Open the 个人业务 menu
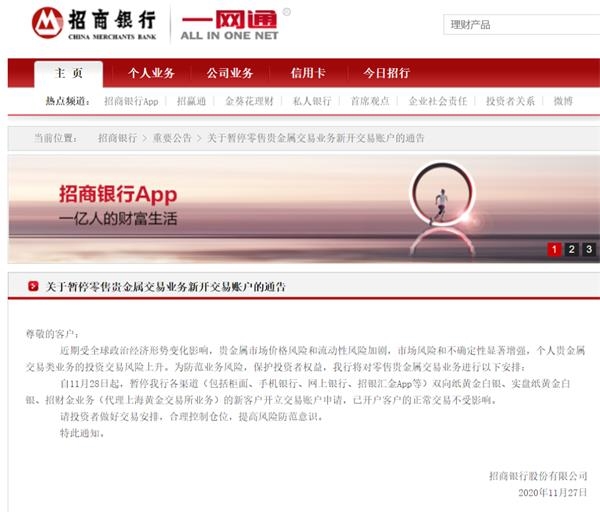The height and width of the screenshot is (512, 600). point(151,73)
